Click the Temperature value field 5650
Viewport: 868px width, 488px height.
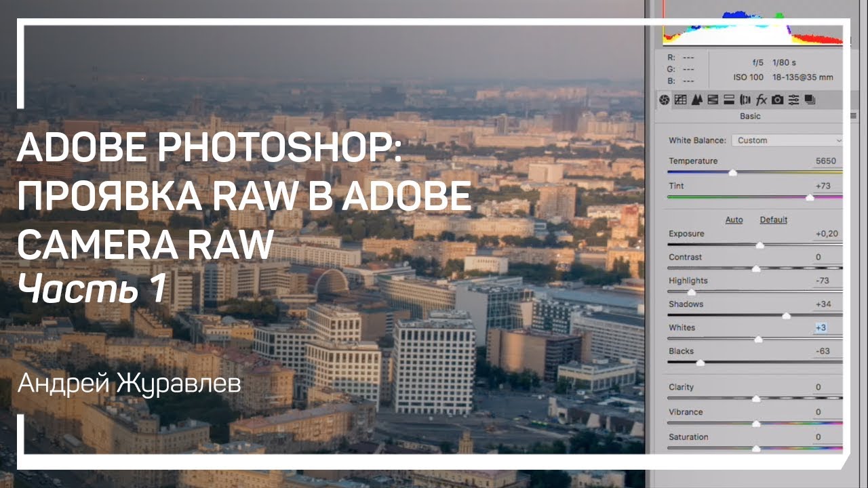click(827, 161)
